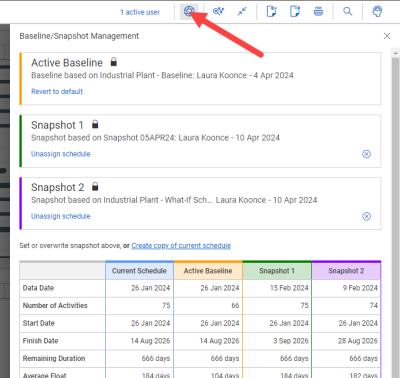Click Create copy of current schedule link
The image size is (400, 378).
point(181,246)
